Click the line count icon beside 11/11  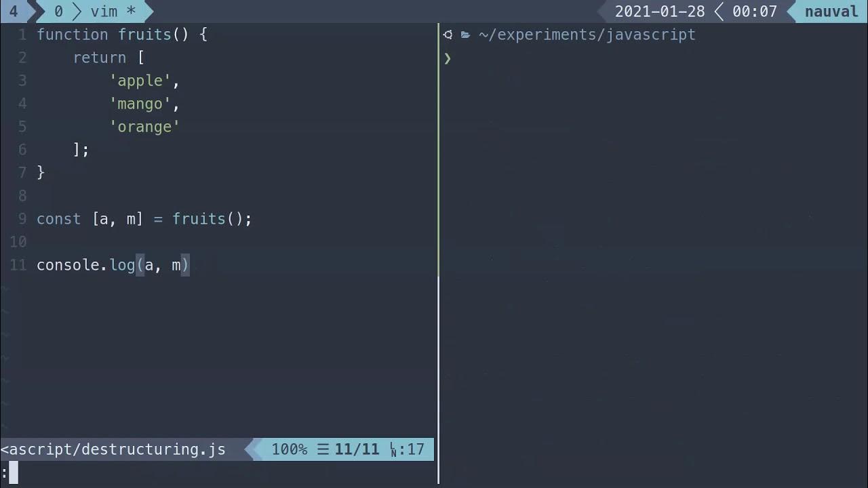click(323, 449)
